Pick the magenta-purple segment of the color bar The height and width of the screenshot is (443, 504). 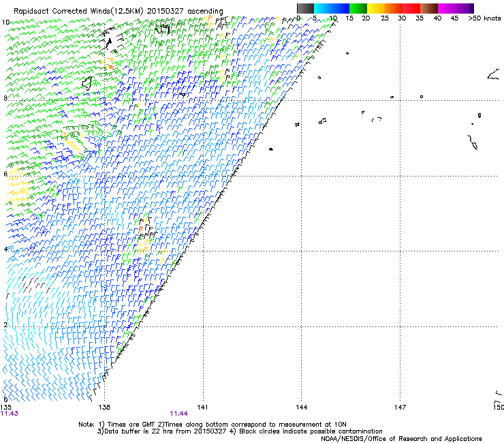[x=456, y=8]
